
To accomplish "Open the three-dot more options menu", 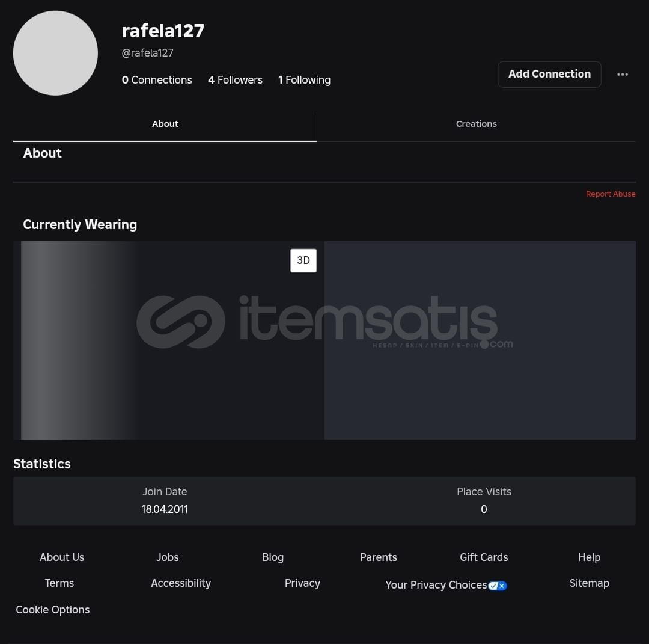I will tap(623, 75).
